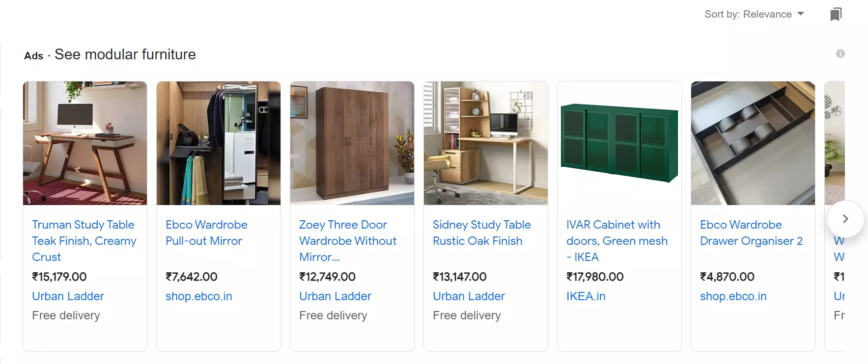
Task: Expand the Sort by Relevance dropdown
Action: coord(754,14)
